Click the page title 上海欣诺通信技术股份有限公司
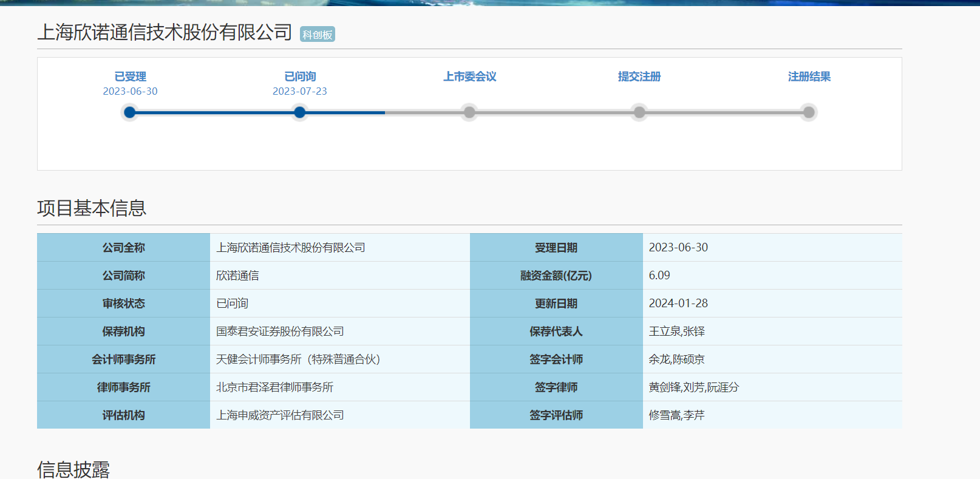This screenshot has height=479, width=980. point(165,32)
